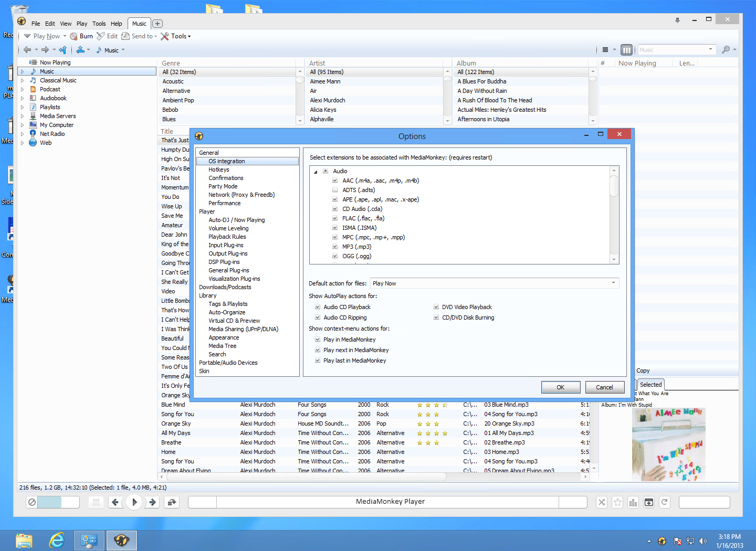Select Hotkeys in the Options tree
756x551 pixels.
click(218, 169)
